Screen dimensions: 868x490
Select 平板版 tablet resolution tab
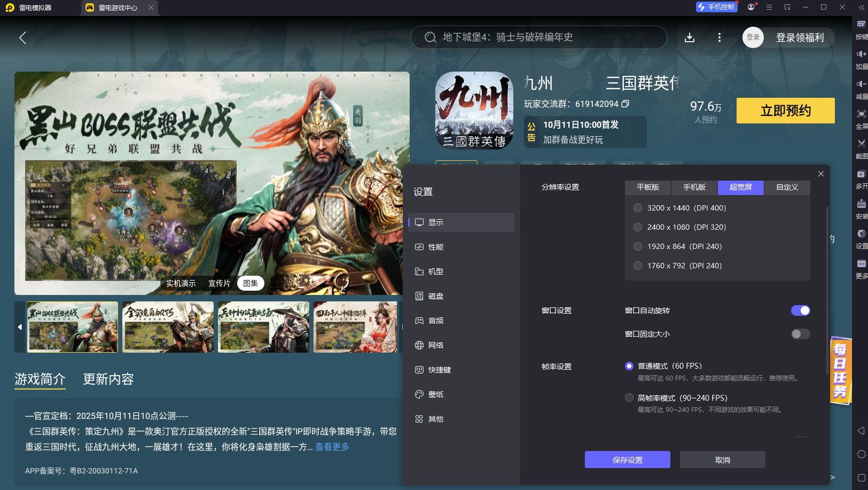648,188
